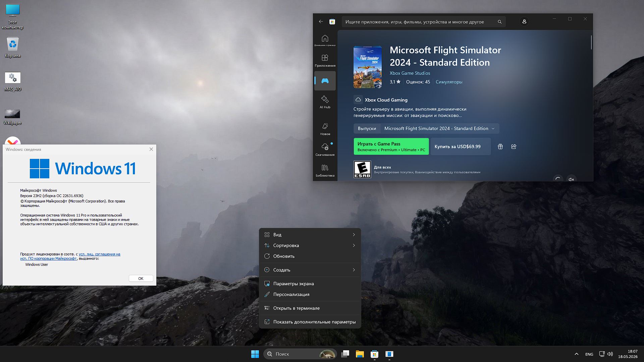
Task: Open Xbox Game Studios publisher link
Action: 410,73
